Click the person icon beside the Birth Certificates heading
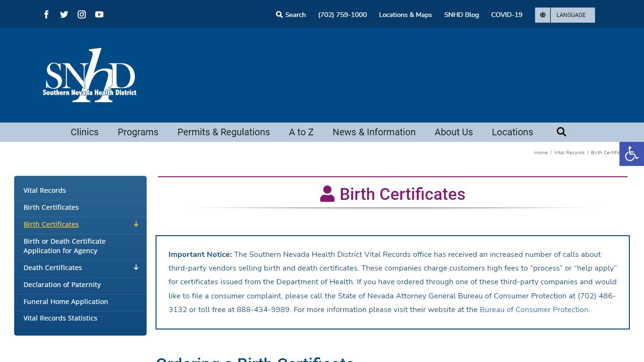This screenshot has width=644, height=362. (327, 194)
